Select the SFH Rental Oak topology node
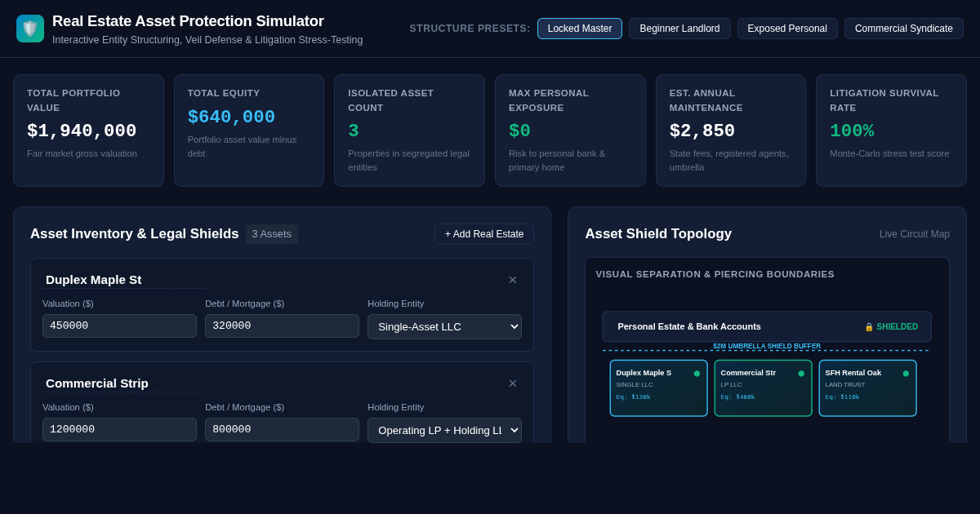 pyautogui.click(x=868, y=388)
